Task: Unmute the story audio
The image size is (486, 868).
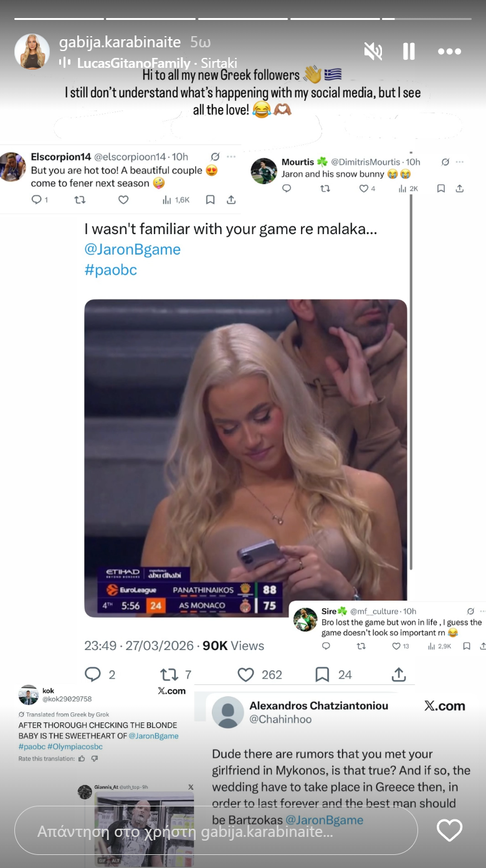Action: [x=373, y=52]
